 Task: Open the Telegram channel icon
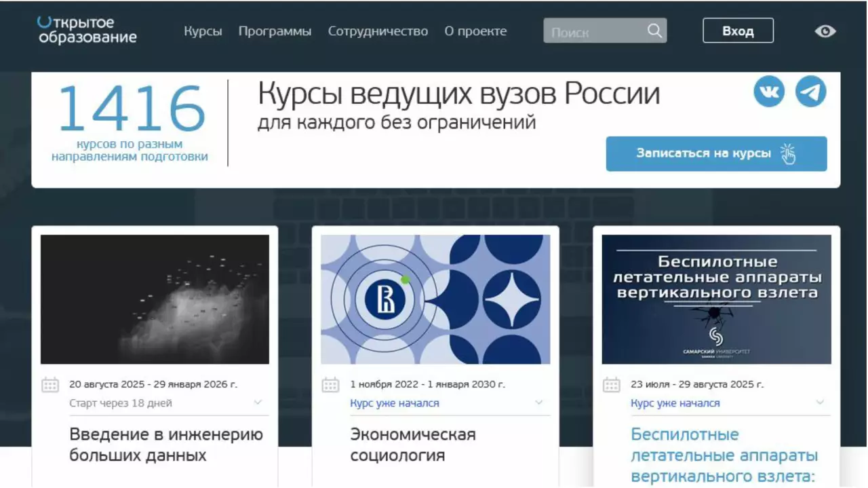[810, 92]
